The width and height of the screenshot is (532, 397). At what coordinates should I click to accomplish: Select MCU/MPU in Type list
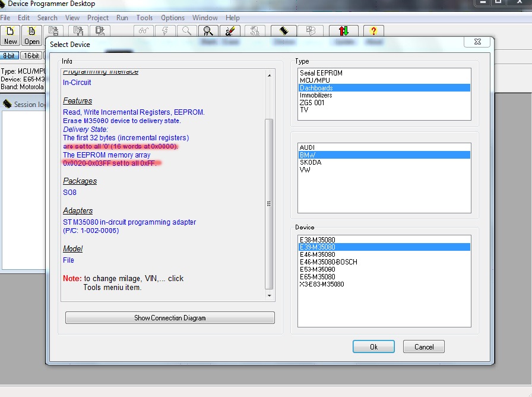pyautogui.click(x=384, y=80)
